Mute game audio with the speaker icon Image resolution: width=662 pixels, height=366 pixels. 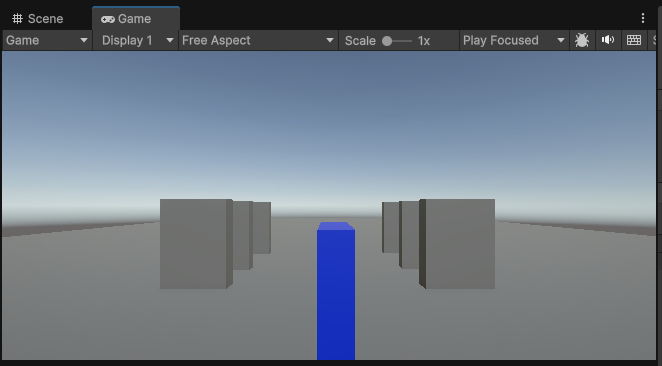pyautogui.click(x=608, y=40)
